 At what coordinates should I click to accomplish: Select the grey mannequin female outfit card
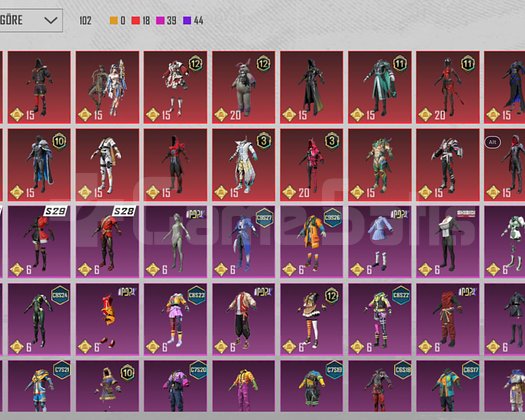175,242
